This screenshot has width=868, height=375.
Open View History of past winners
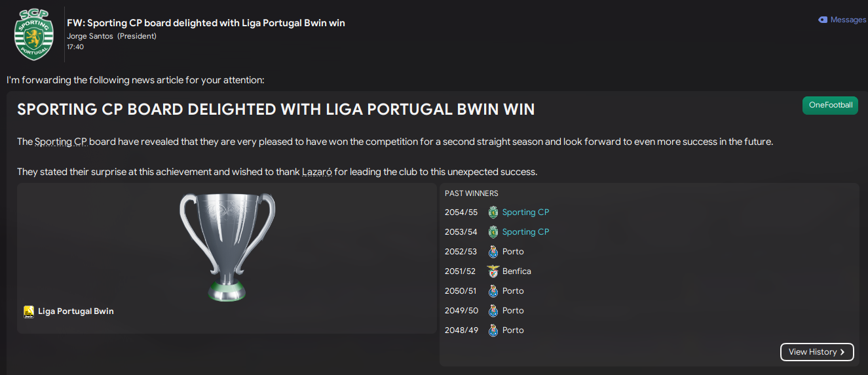click(x=816, y=352)
